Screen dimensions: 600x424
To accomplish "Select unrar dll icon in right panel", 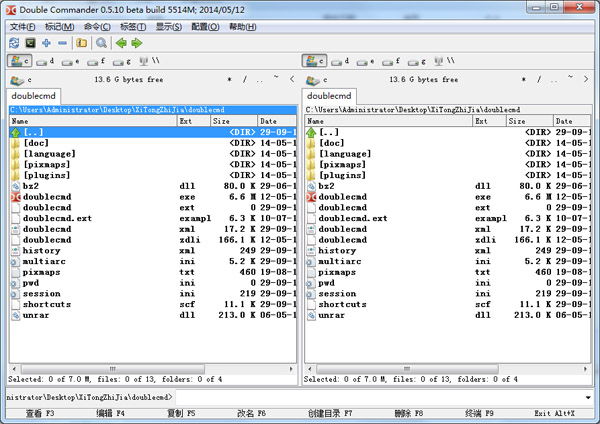I will (x=311, y=315).
